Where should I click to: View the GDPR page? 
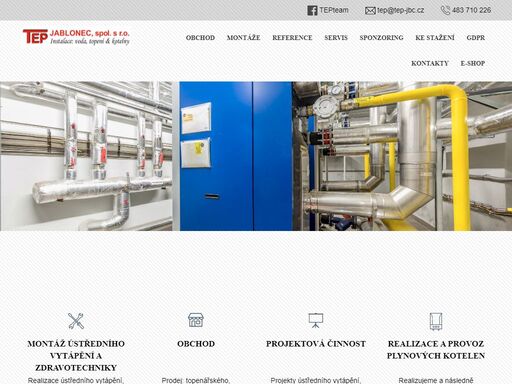(476, 38)
